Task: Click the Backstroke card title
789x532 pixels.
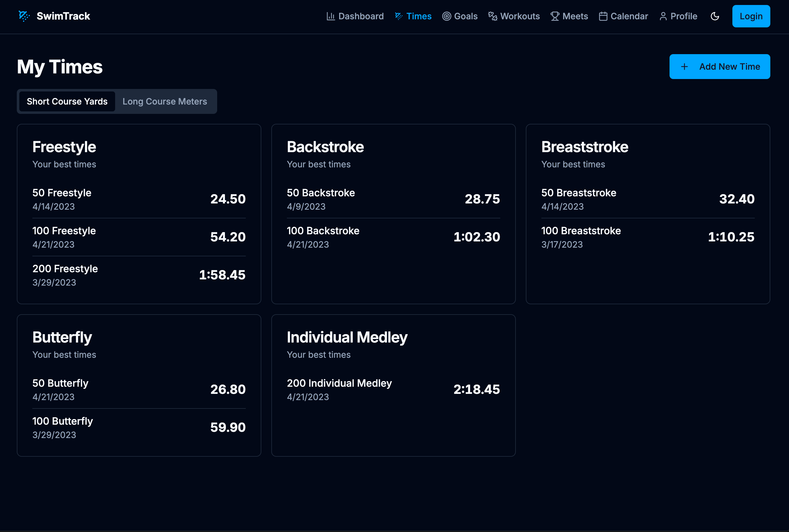Action: [325, 147]
